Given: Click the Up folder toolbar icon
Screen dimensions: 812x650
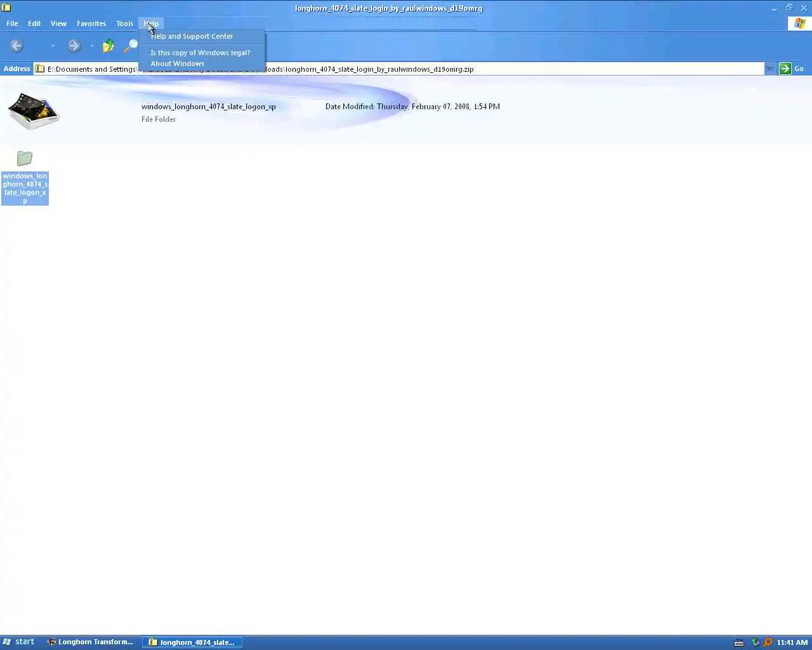Looking at the screenshot, I should [108, 46].
